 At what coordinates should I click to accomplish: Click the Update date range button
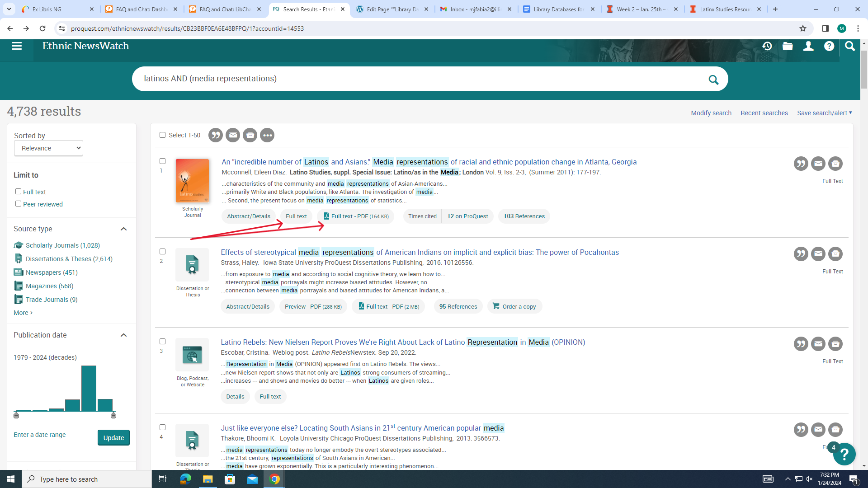pos(113,437)
